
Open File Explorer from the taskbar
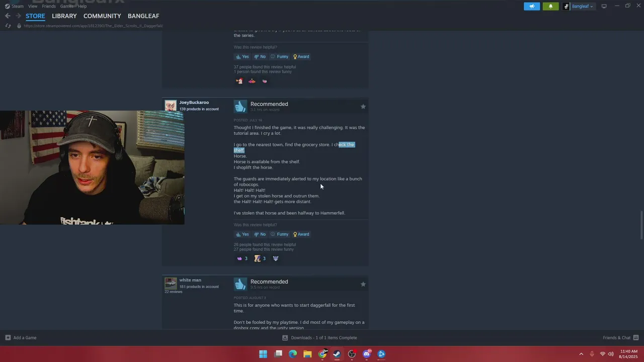(x=307, y=354)
